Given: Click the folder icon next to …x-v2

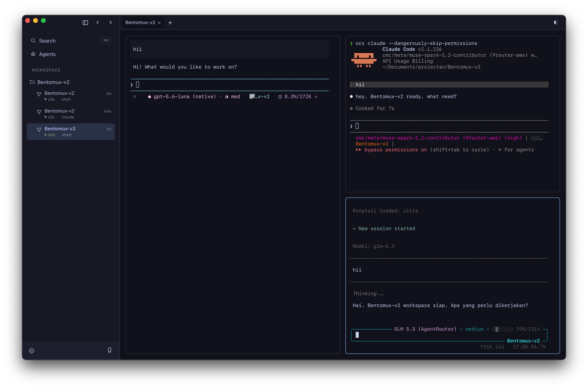Looking at the screenshot, I should click(252, 96).
